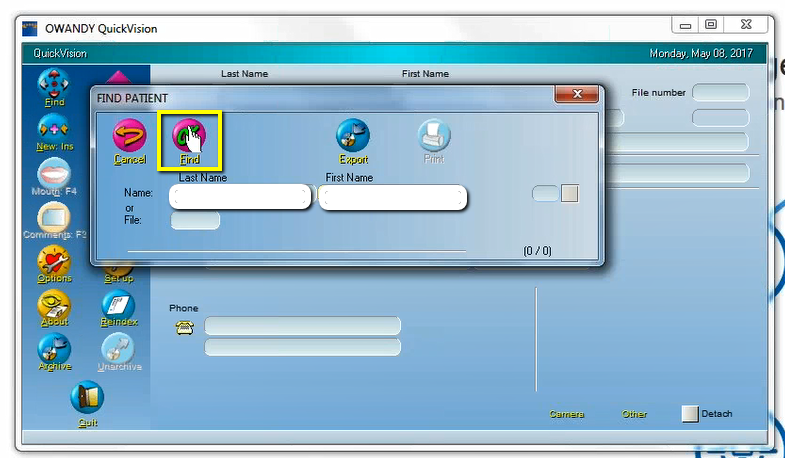Focus the Last Name search field

point(240,197)
